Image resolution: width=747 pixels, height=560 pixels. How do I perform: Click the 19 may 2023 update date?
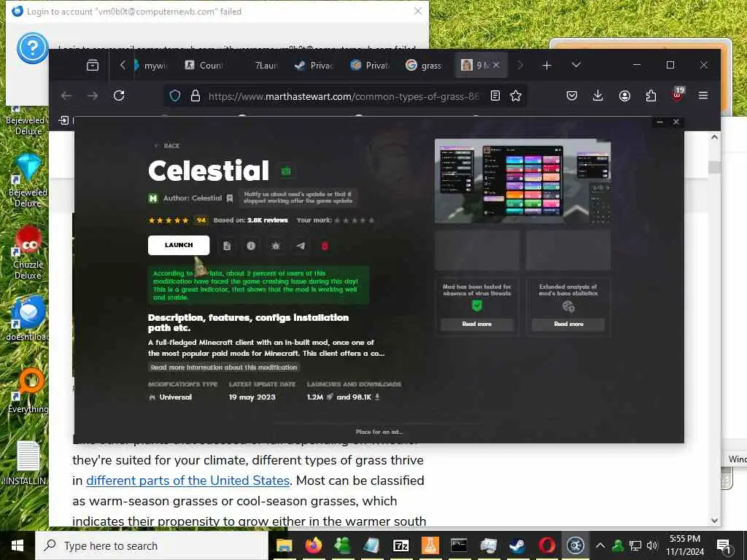[x=252, y=397]
